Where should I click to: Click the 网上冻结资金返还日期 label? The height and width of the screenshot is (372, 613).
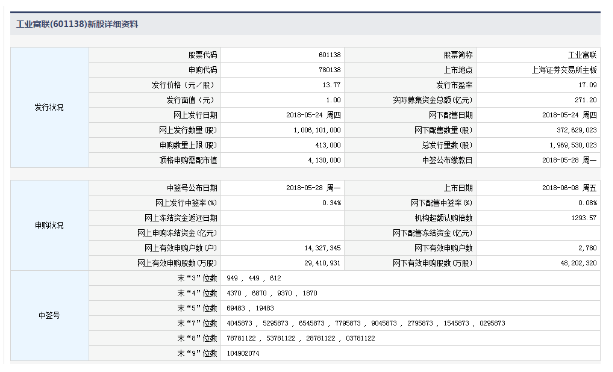click(181, 218)
